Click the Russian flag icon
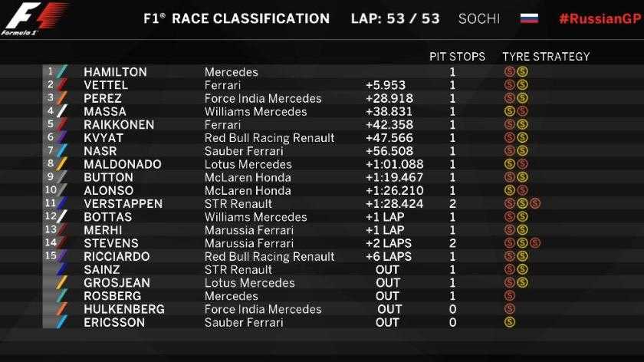 [x=529, y=18]
